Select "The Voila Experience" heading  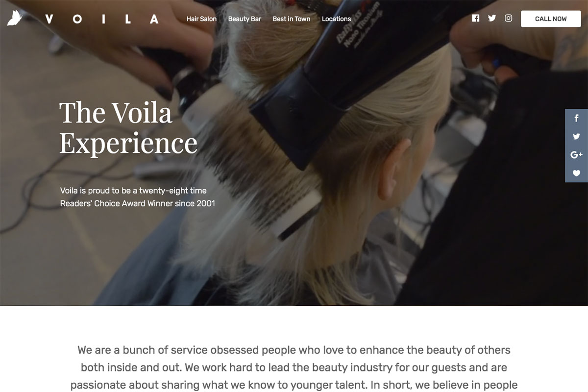click(128, 127)
